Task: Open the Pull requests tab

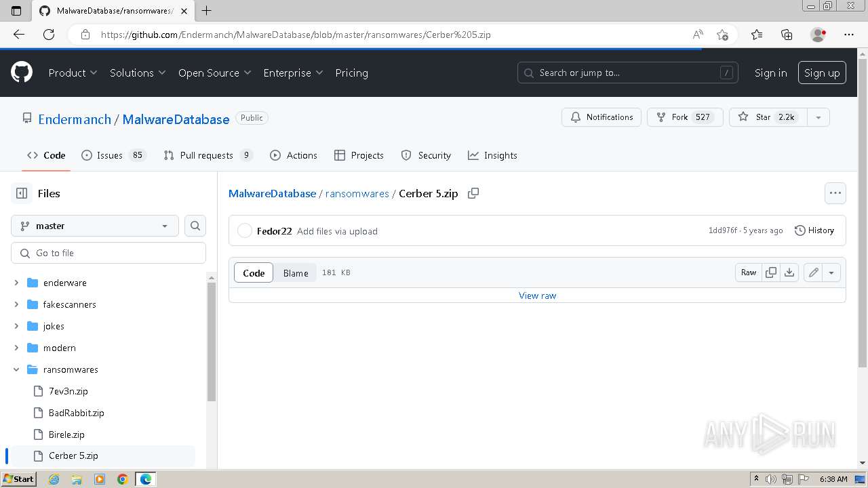Action: click(x=208, y=155)
